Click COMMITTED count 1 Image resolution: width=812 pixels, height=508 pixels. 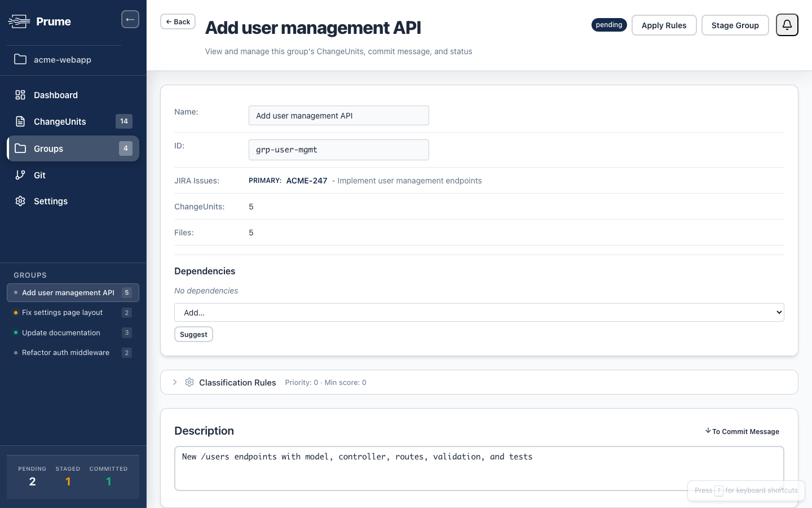[x=108, y=481]
